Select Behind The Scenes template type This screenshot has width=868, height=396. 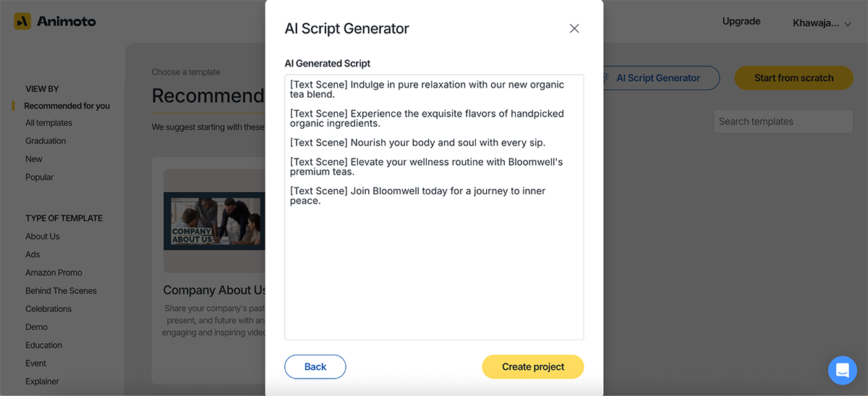click(x=61, y=291)
